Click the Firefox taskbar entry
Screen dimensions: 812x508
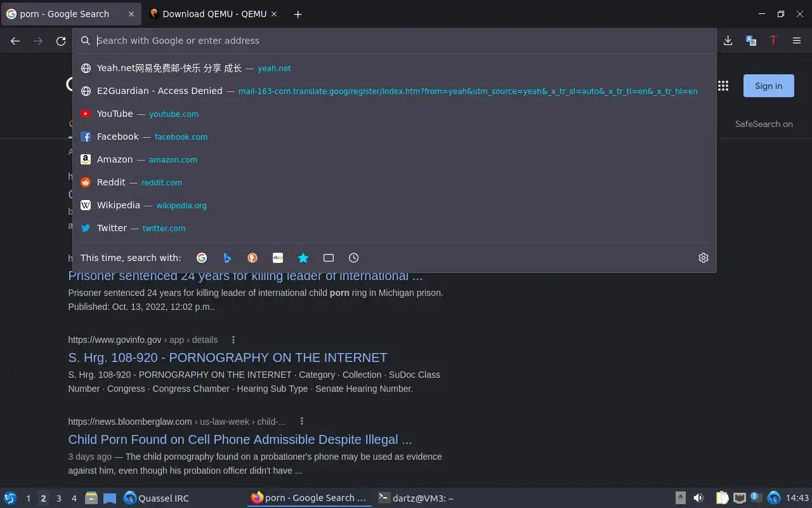[x=309, y=498]
